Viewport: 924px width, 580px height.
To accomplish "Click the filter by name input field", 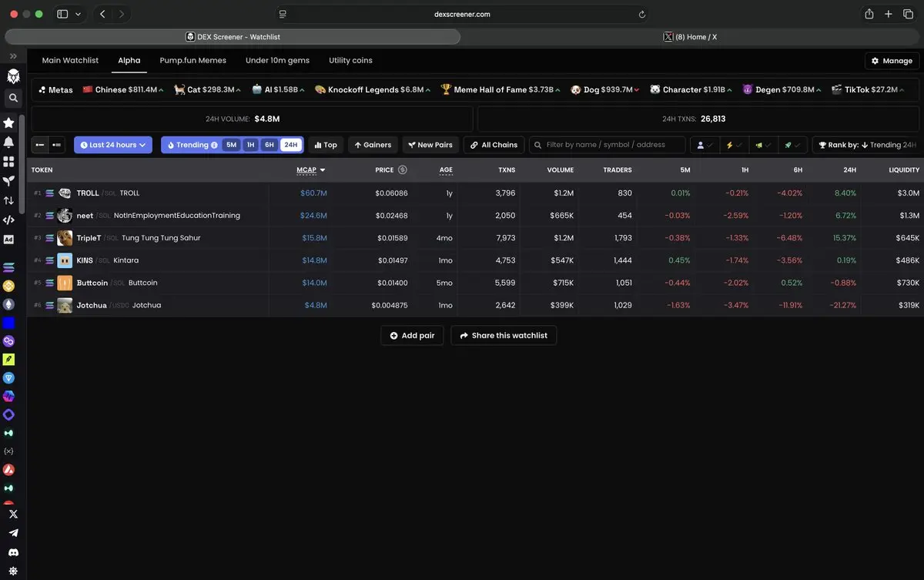I will pyautogui.click(x=607, y=145).
